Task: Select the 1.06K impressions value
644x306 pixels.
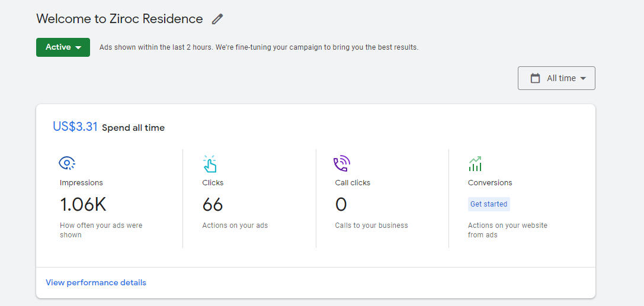Action: coord(83,205)
